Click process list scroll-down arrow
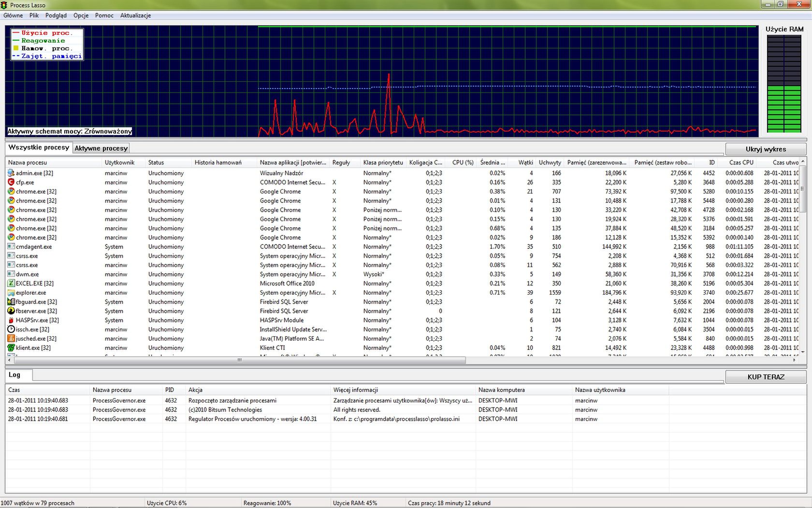The width and height of the screenshot is (812, 508). [x=803, y=352]
